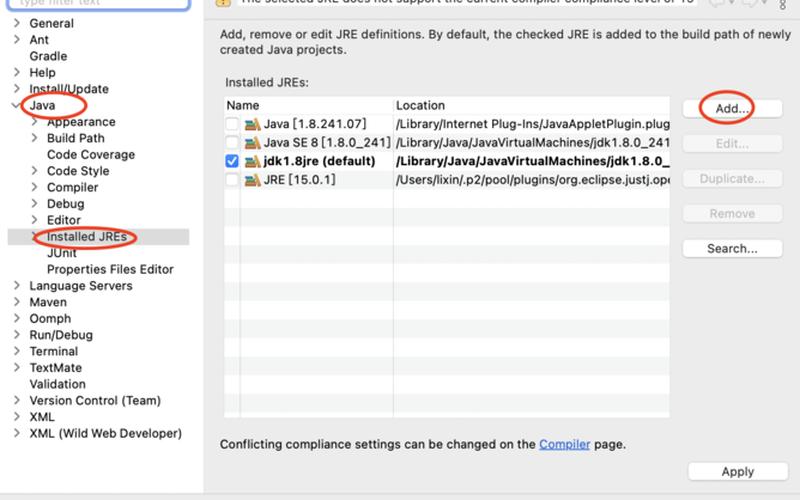Expand the Help preferences node
The height and width of the screenshot is (500, 800).
tap(17, 72)
